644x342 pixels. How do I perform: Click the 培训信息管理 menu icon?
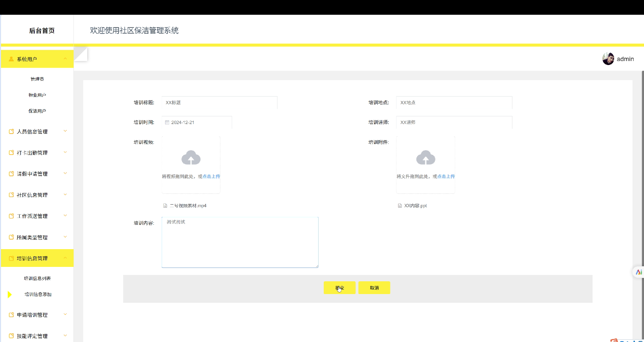tap(11, 258)
